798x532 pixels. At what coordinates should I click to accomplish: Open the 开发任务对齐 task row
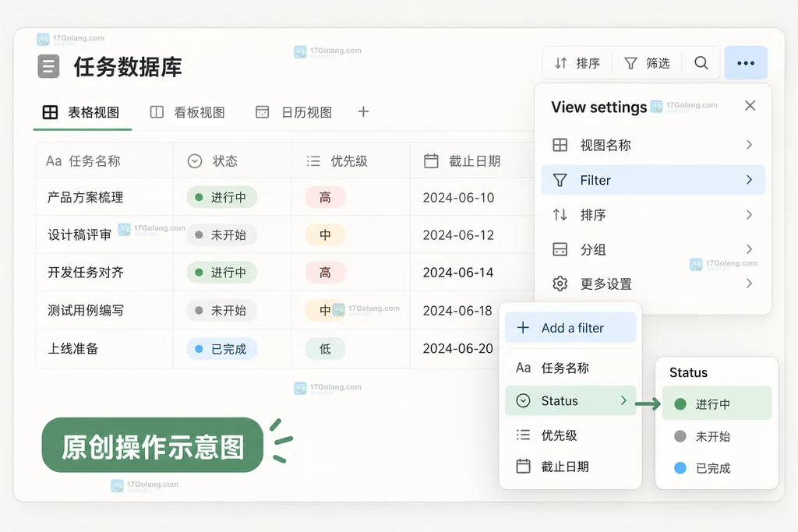(86, 273)
